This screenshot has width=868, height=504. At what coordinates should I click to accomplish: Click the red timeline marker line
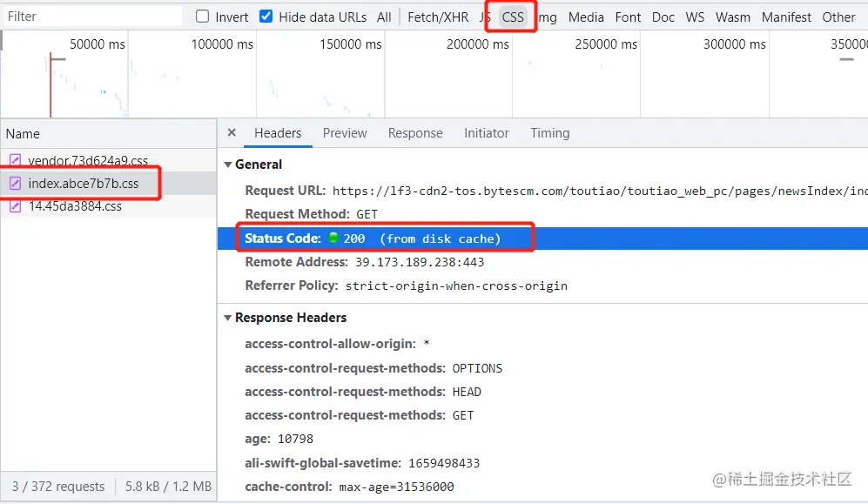coord(50,85)
